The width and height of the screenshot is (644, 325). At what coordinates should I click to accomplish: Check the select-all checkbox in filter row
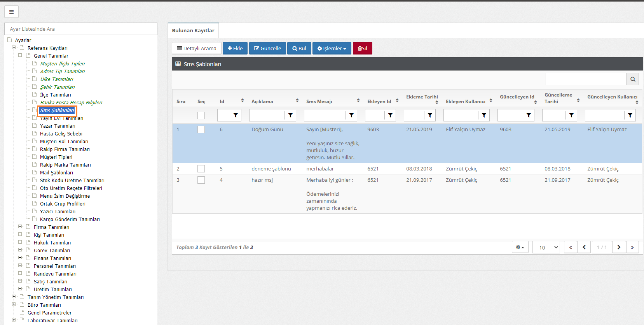click(201, 115)
